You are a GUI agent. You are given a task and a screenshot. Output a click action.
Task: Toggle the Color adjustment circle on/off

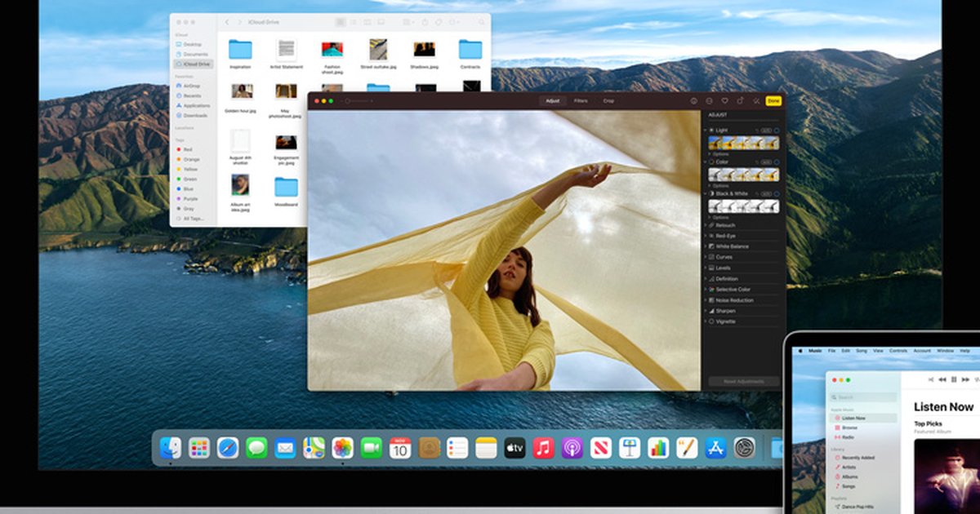pyautogui.click(x=777, y=162)
